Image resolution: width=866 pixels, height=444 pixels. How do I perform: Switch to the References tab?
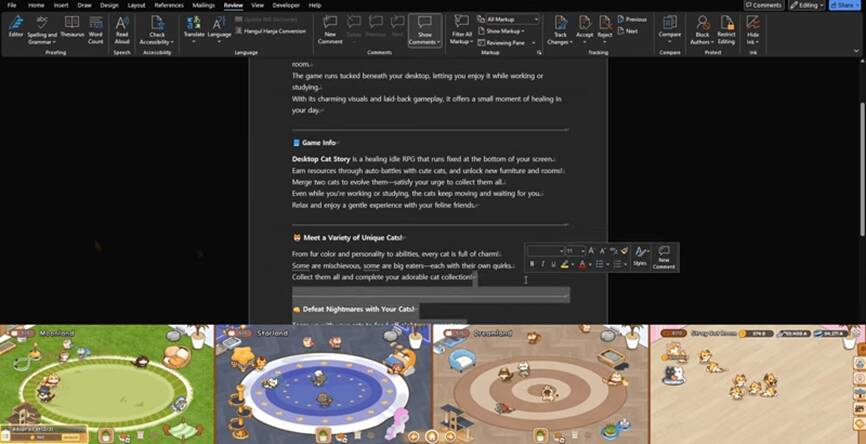169,5
